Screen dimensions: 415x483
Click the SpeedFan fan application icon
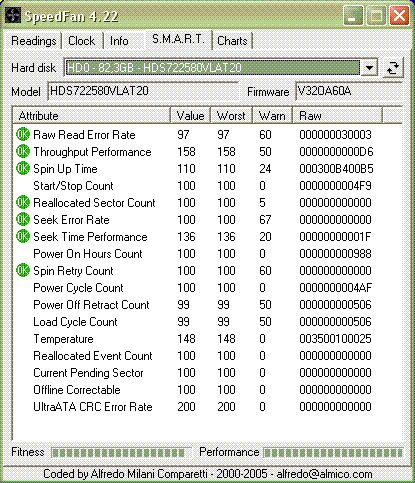pos(13,16)
